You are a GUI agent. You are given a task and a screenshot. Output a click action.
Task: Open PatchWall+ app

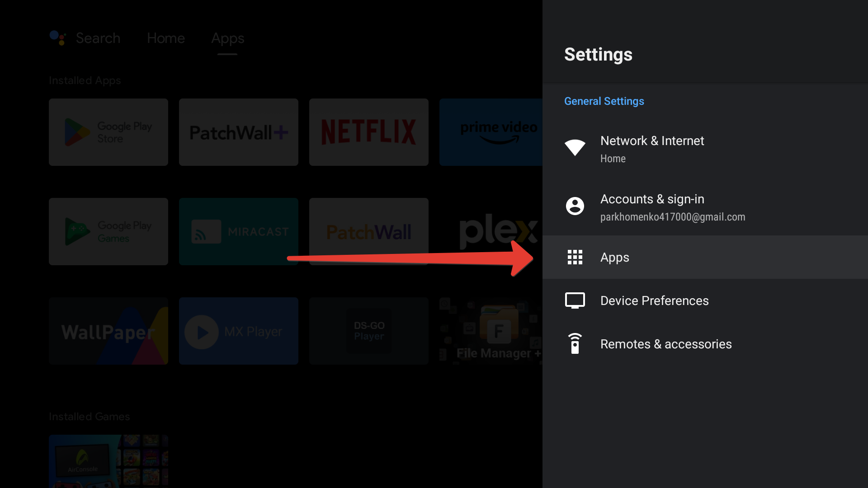(x=238, y=131)
